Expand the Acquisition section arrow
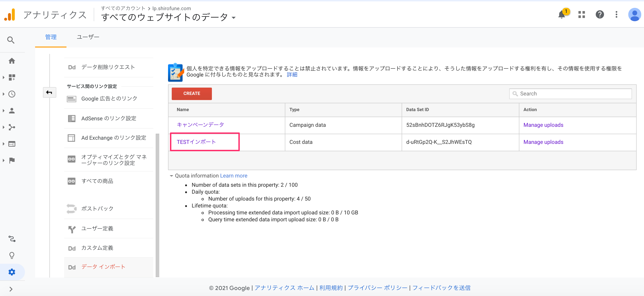Viewport: 644px width, 296px height. (x=3, y=127)
